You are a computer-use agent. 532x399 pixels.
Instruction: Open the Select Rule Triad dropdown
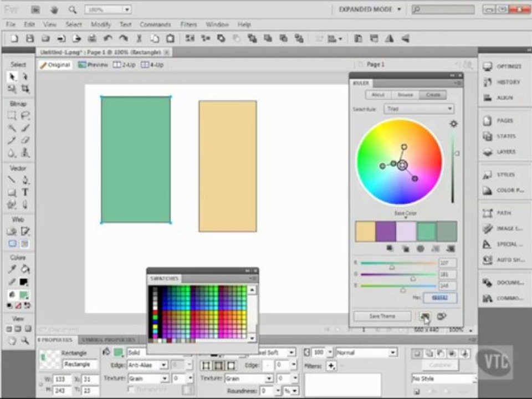click(x=419, y=109)
